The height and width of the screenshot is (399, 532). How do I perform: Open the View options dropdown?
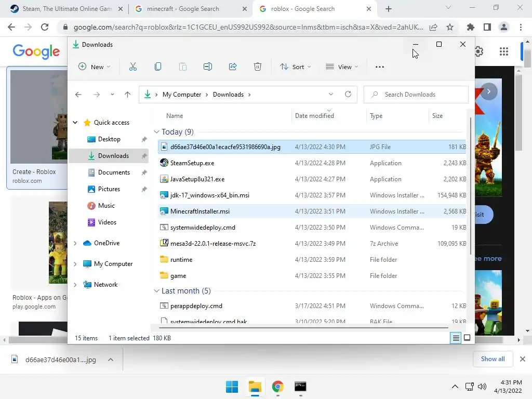tap(341, 67)
